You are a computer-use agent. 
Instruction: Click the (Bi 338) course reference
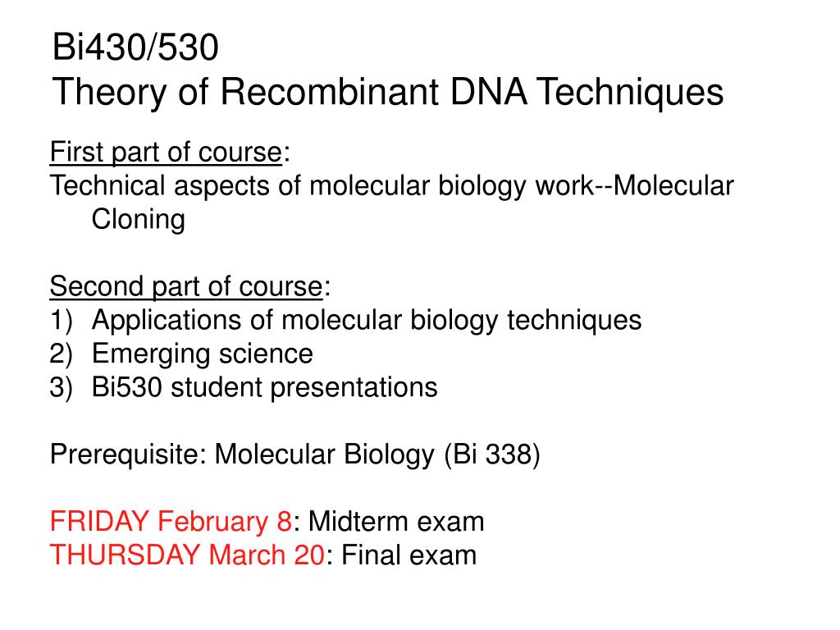(492, 454)
